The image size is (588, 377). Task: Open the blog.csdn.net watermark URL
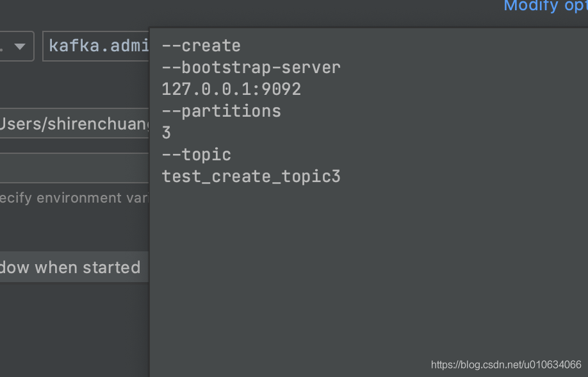[506, 365]
